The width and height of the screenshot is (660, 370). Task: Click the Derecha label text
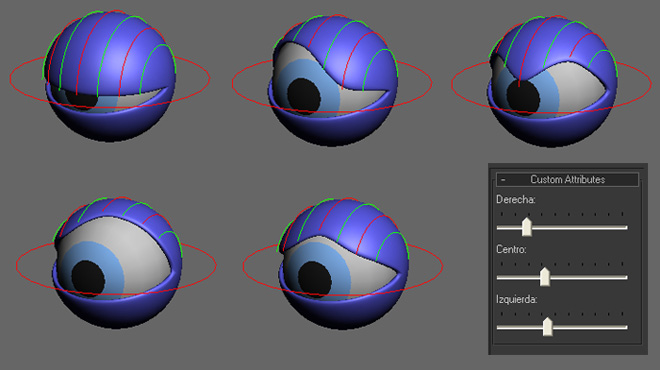[x=516, y=200]
